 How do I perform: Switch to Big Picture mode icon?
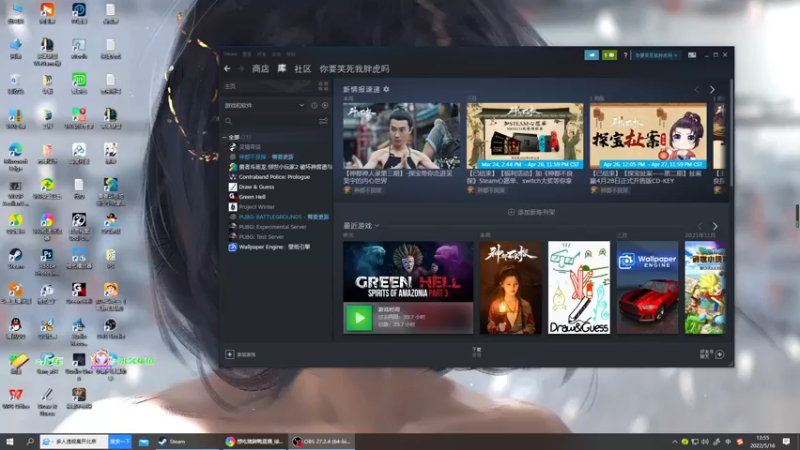[x=692, y=55]
